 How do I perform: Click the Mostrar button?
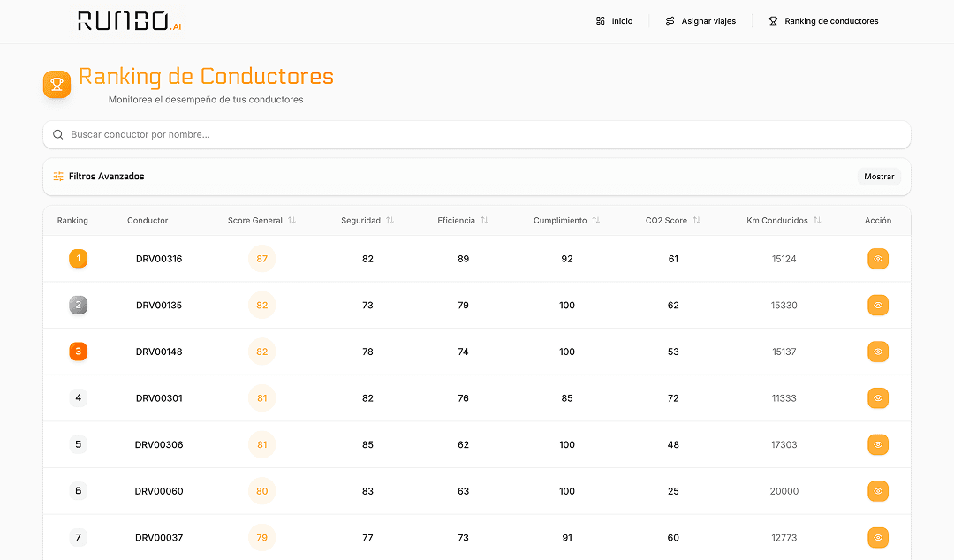click(879, 177)
